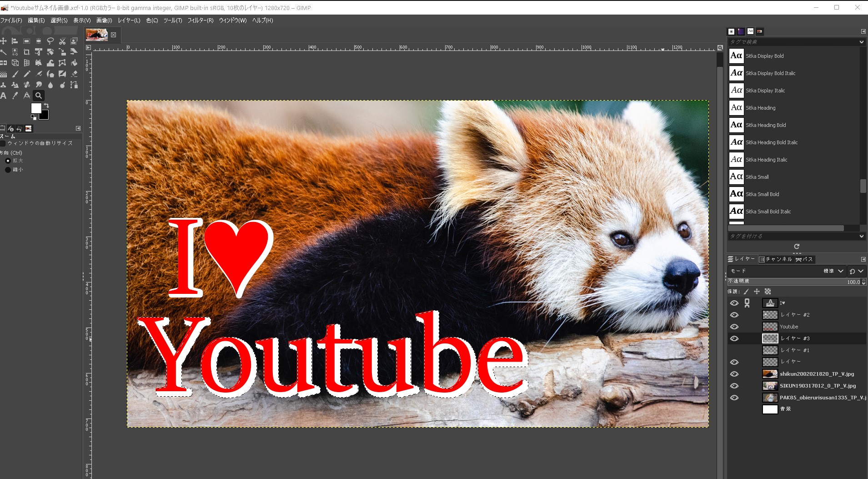
Task: Select the Scissors Select tool
Action: [62, 41]
